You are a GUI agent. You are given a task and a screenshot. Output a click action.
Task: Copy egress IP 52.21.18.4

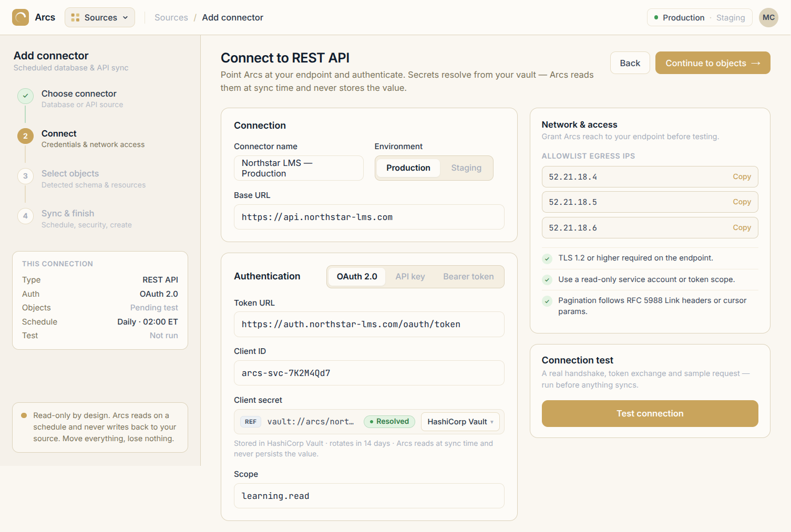pyautogui.click(x=742, y=177)
